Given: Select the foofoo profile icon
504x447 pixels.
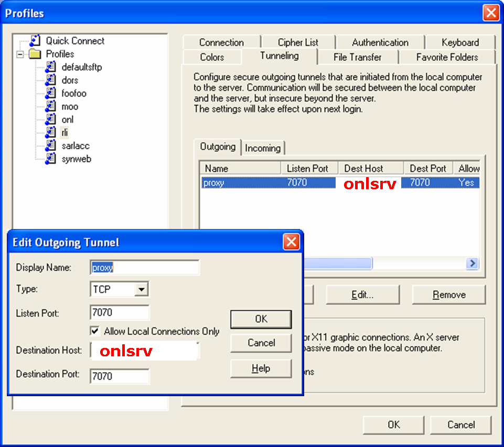Looking at the screenshot, I should [50, 93].
